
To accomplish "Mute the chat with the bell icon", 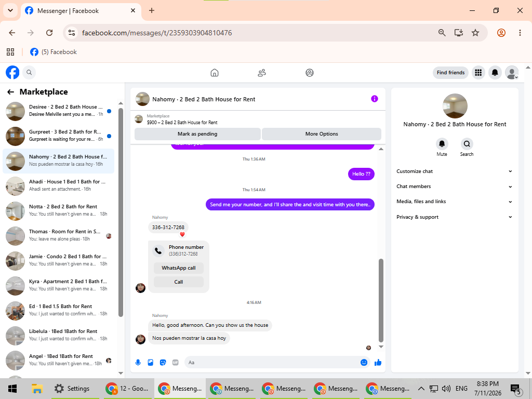I will click(442, 144).
